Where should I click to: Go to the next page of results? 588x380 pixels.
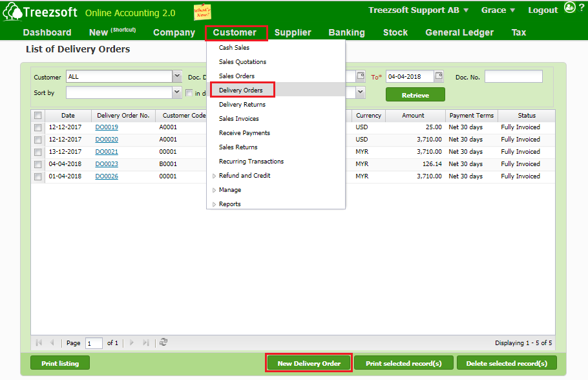(x=132, y=343)
